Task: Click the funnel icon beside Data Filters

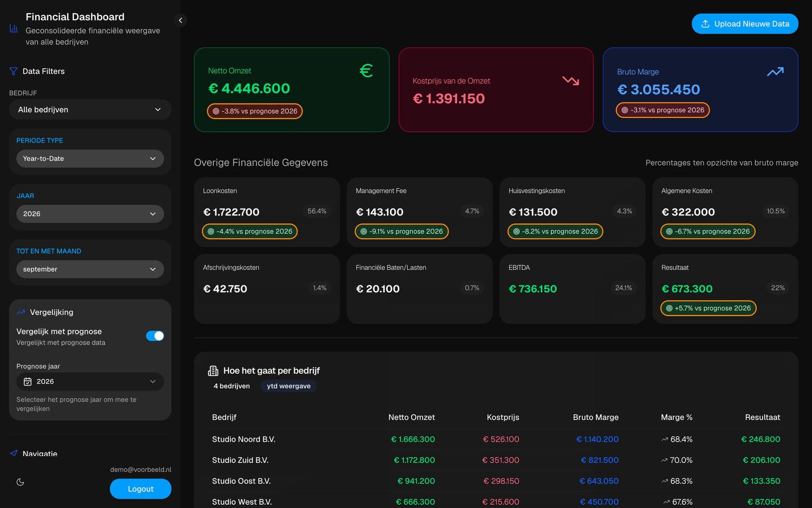Action: pyautogui.click(x=14, y=71)
